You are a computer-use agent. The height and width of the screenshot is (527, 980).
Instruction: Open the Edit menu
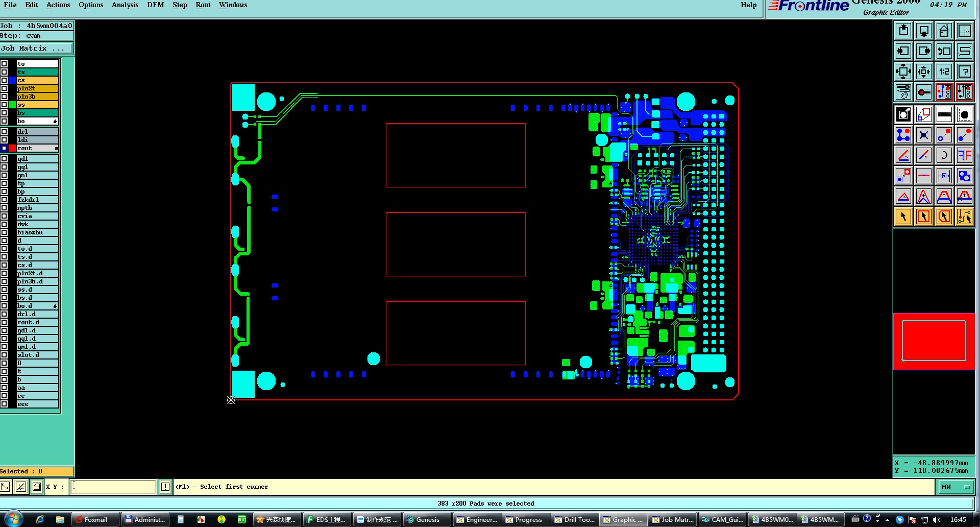pyautogui.click(x=32, y=5)
